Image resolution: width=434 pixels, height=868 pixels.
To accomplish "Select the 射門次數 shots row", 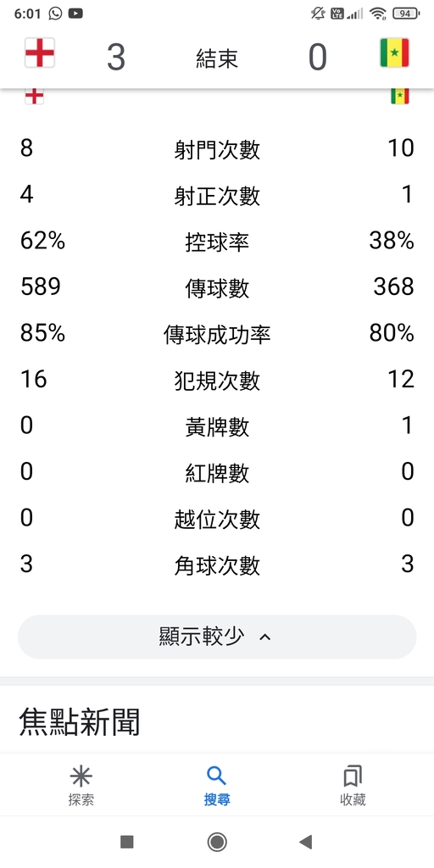I will click(x=217, y=149).
